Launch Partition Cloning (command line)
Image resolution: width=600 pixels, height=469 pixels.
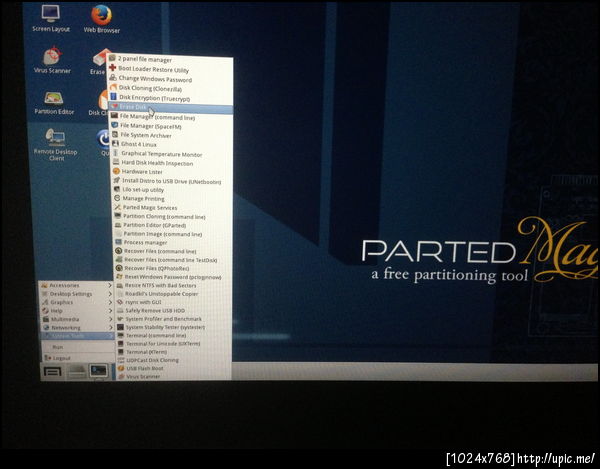[x=172, y=217]
